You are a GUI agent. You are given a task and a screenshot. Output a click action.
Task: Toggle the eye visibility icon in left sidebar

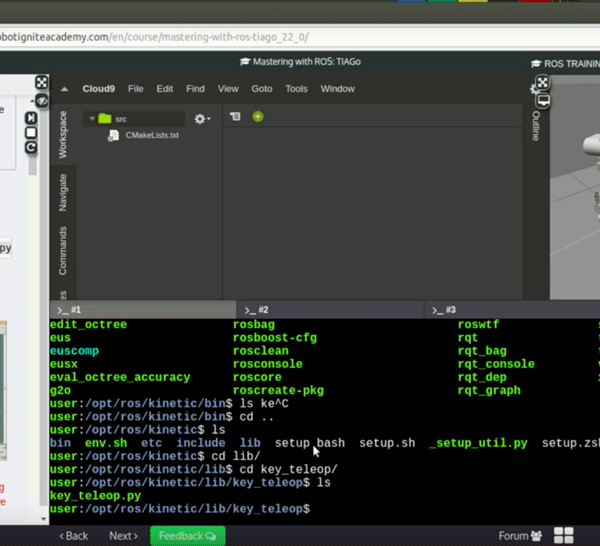[x=42, y=101]
